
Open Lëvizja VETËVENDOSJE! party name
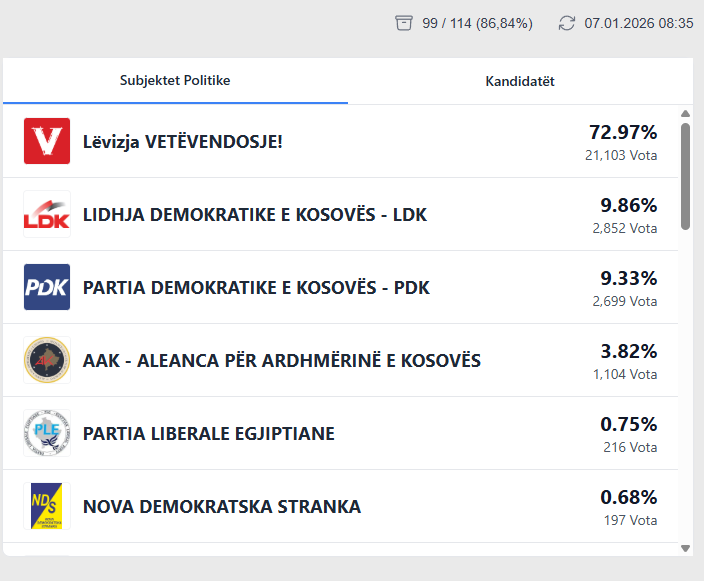pyautogui.click(x=183, y=142)
